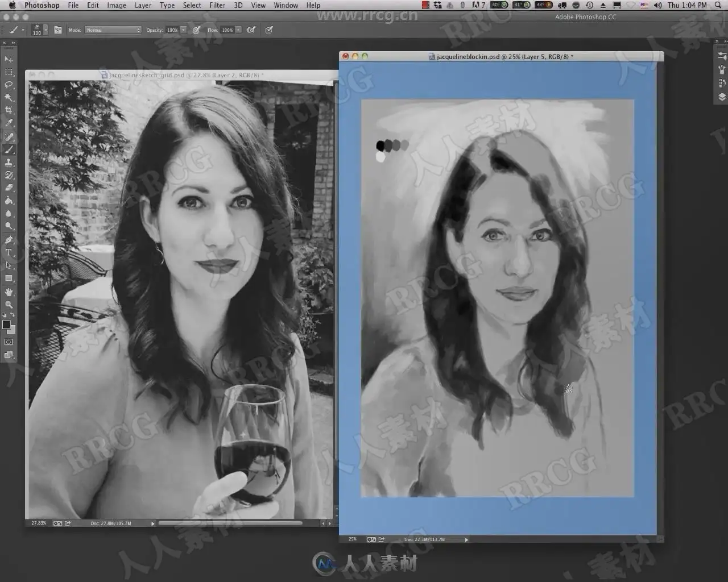
Task: Open Spotlight search in menu bar
Action: coord(718,5)
